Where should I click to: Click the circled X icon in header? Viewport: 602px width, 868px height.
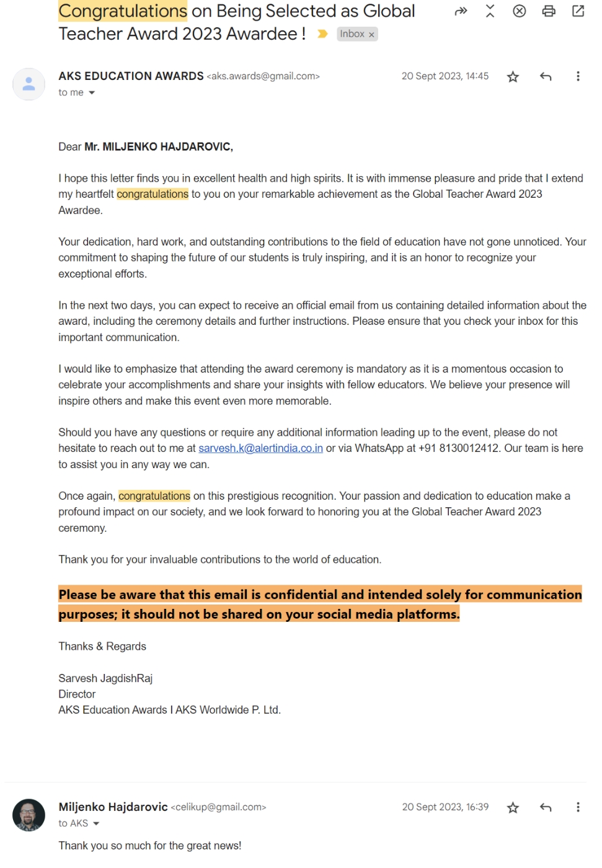(520, 11)
